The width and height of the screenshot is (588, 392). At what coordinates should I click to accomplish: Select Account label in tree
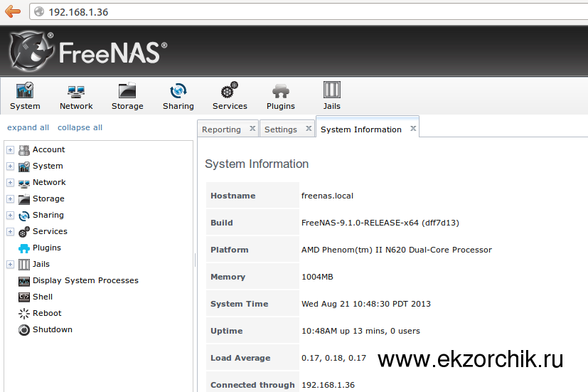coord(49,149)
